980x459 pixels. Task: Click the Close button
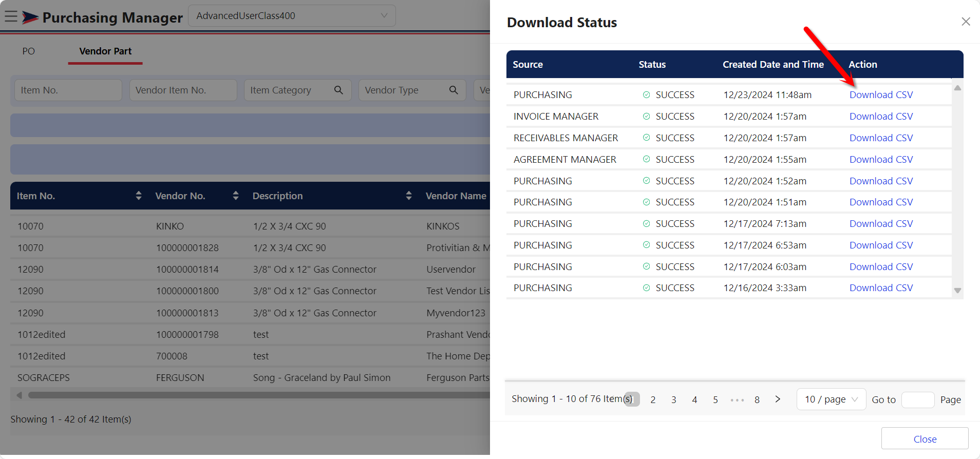point(925,439)
